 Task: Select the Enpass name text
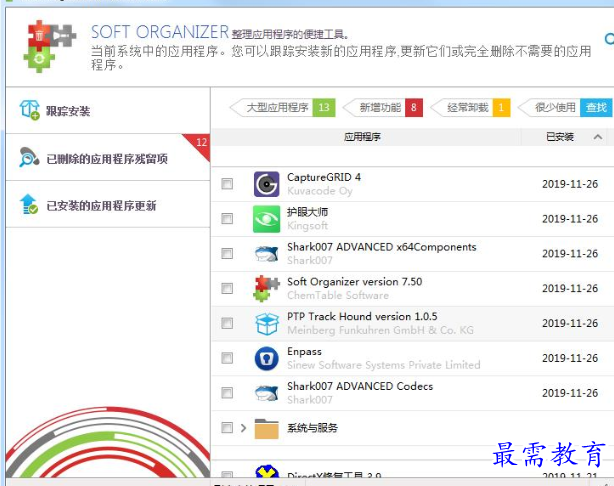coord(304,351)
